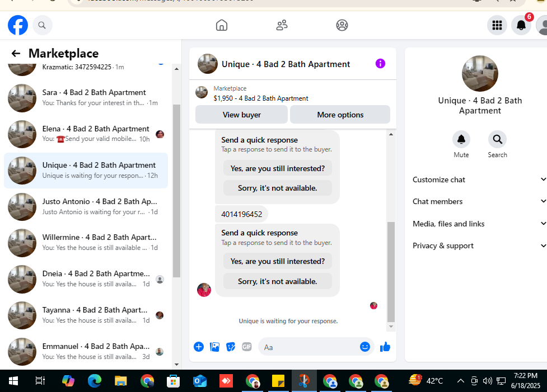Click the listing thumbnail beside $1,950

202,92
